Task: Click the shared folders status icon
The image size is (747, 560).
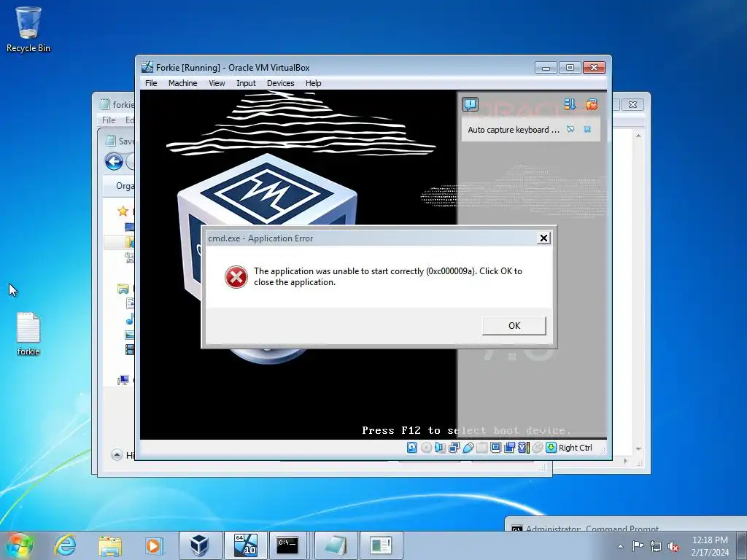Action: click(481, 447)
